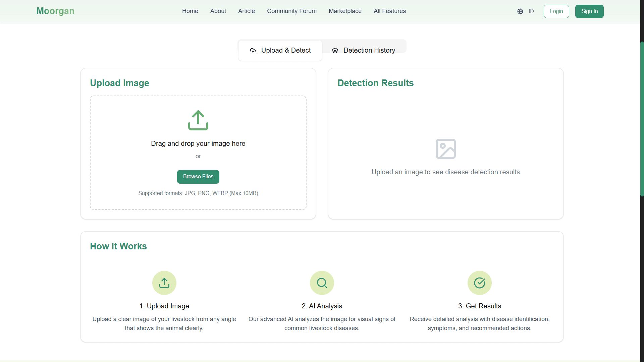Open the Marketplace menu item
The height and width of the screenshot is (362, 644).
[x=345, y=11]
